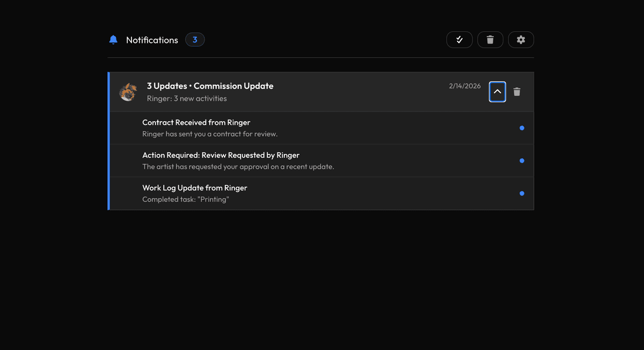Mark all notifications as read
The height and width of the screenshot is (350, 644).
pyautogui.click(x=459, y=40)
